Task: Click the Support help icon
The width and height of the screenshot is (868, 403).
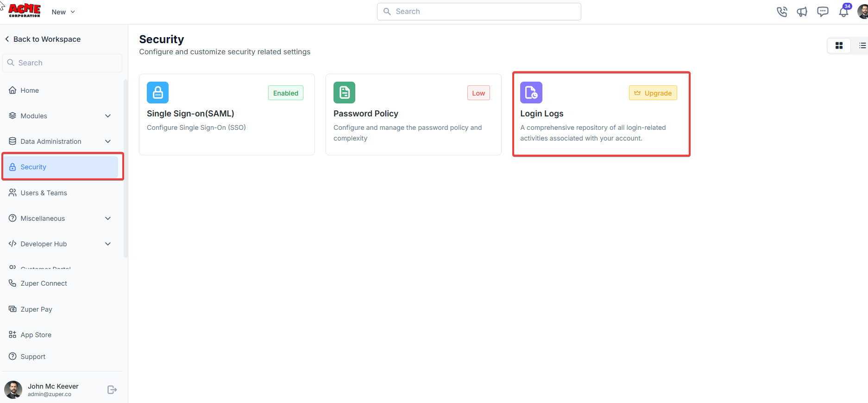Action: click(x=13, y=357)
